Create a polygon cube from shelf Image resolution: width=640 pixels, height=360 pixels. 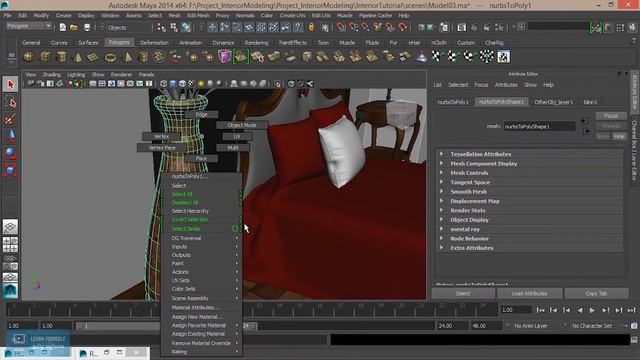[x=45, y=56]
